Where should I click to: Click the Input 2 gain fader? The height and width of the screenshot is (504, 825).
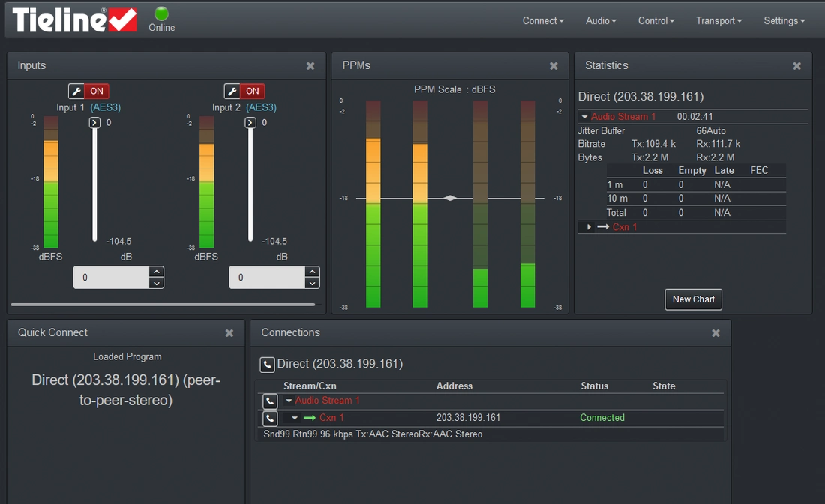point(250,181)
